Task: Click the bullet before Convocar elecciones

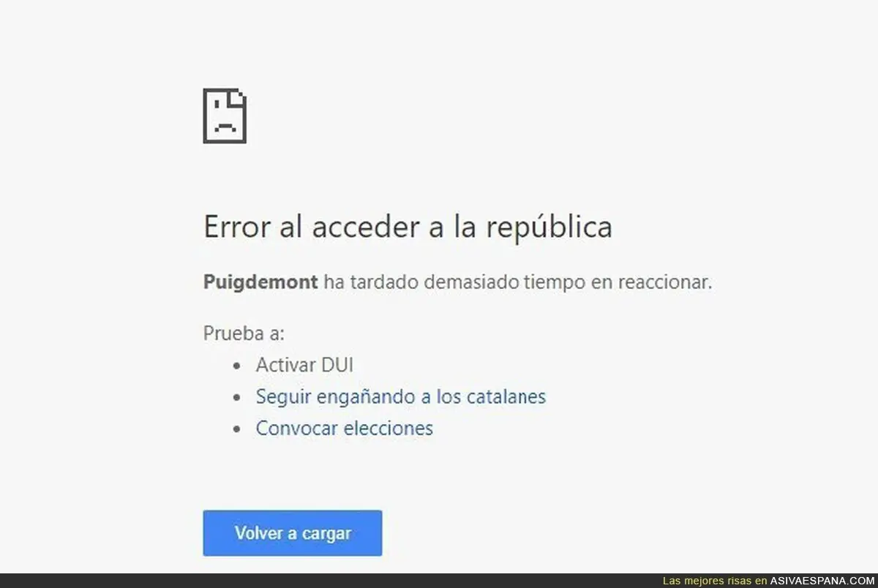Action: (236, 429)
